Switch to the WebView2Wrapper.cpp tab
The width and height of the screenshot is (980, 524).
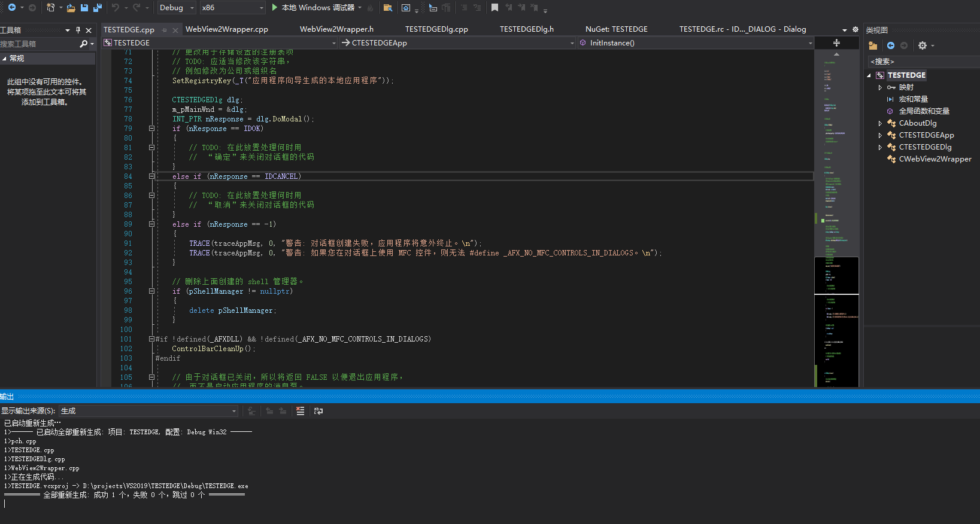point(227,29)
